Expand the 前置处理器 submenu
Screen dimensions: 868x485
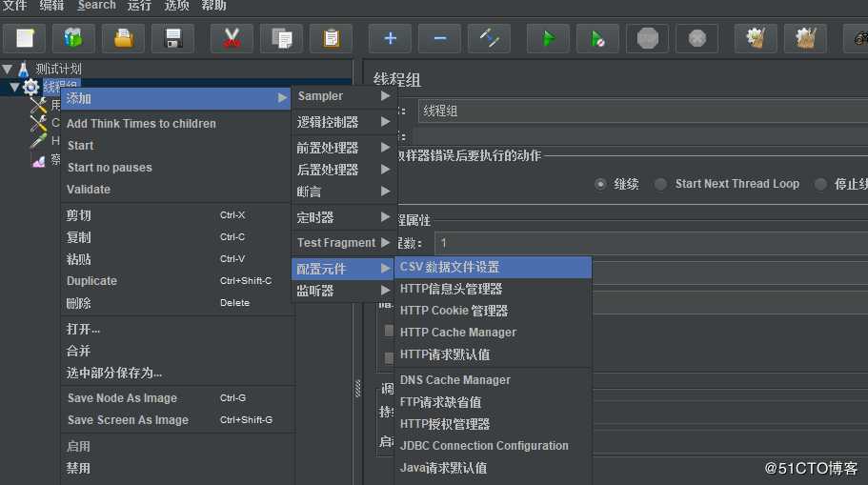344,148
